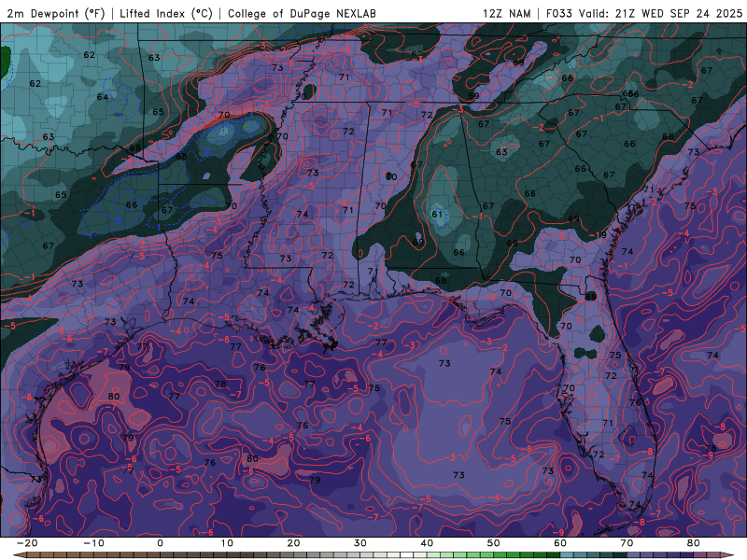Click the "70" color scale label
Viewport: 747px width, 560px height.
coord(627,543)
